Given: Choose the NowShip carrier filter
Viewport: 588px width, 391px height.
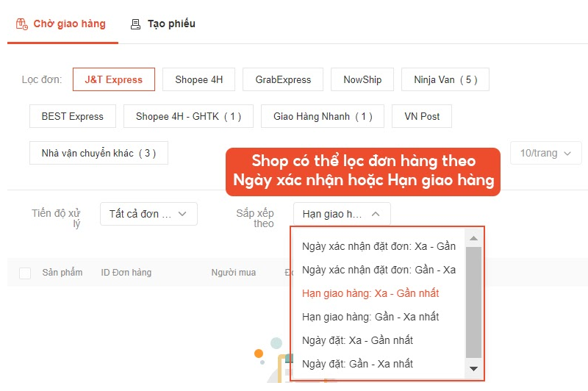Looking at the screenshot, I should tap(362, 79).
